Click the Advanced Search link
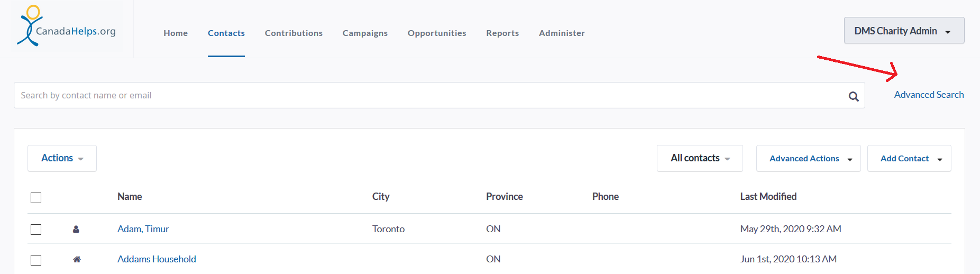Image resolution: width=980 pixels, height=274 pixels. pos(929,95)
